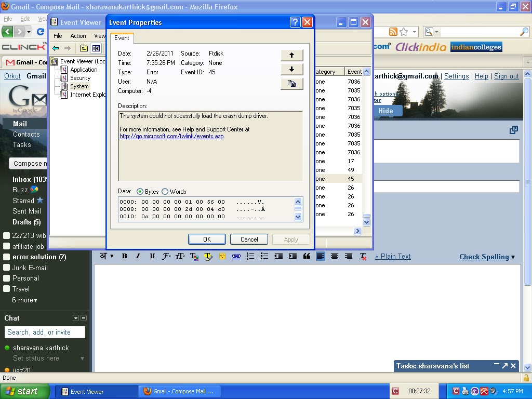Switch to Plain Text mode link
This screenshot has width=532, height=399.
pyautogui.click(x=393, y=257)
